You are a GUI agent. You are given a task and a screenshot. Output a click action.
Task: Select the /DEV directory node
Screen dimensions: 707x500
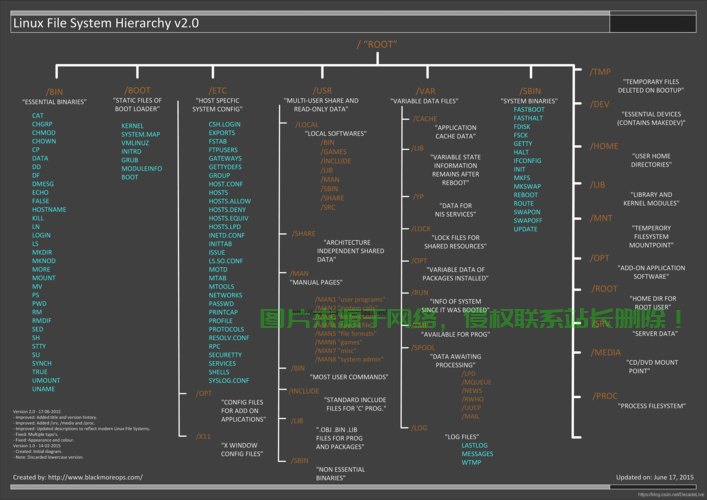coord(600,104)
